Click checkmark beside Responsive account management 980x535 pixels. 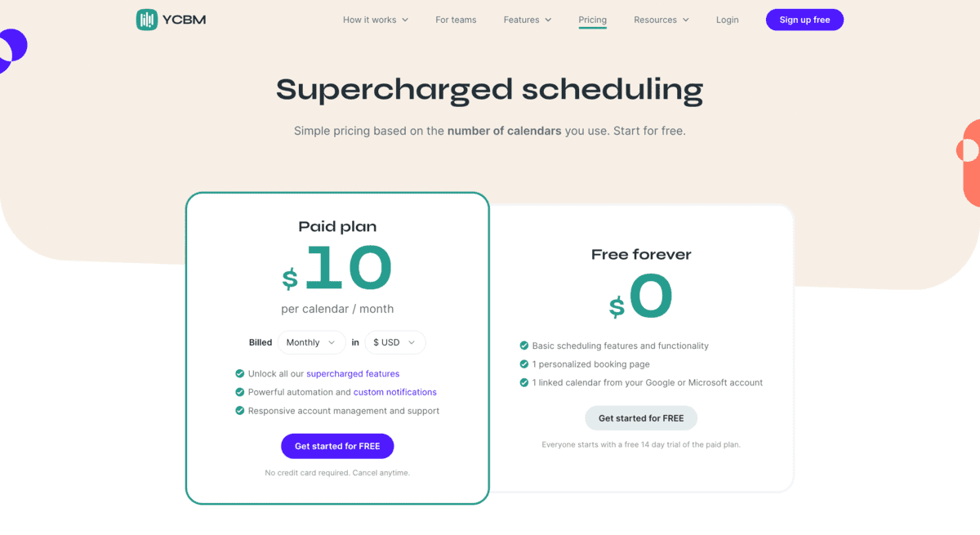(x=240, y=411)
